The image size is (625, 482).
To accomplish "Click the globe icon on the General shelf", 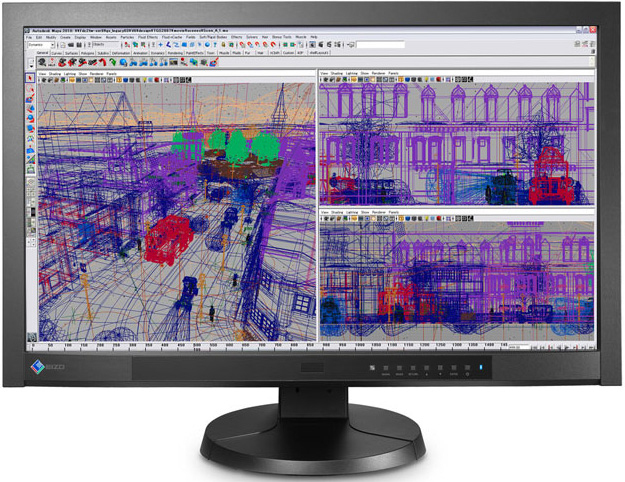I will point(123,62).
